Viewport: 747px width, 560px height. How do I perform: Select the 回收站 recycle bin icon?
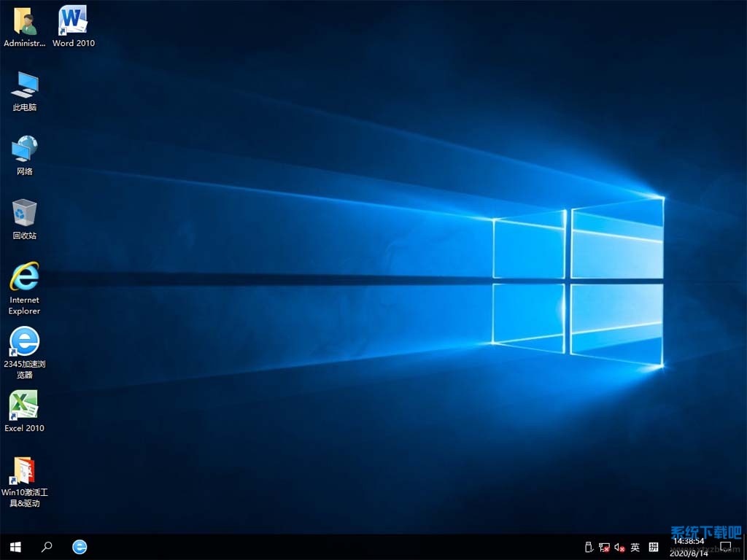point(24,214)
